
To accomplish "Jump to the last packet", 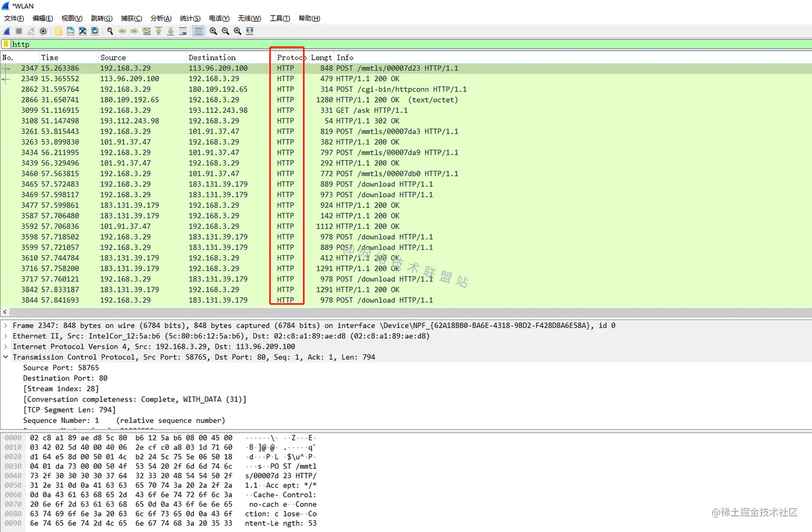I will coord(171,31).
